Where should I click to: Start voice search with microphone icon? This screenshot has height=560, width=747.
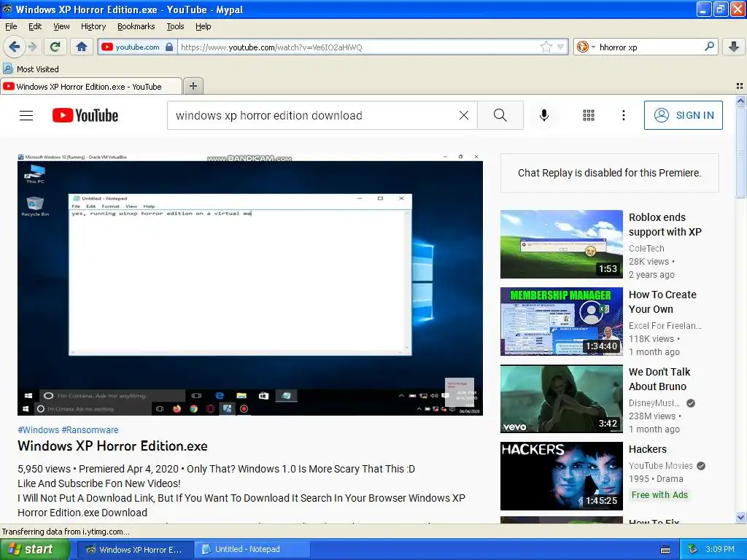click(544, 115)
